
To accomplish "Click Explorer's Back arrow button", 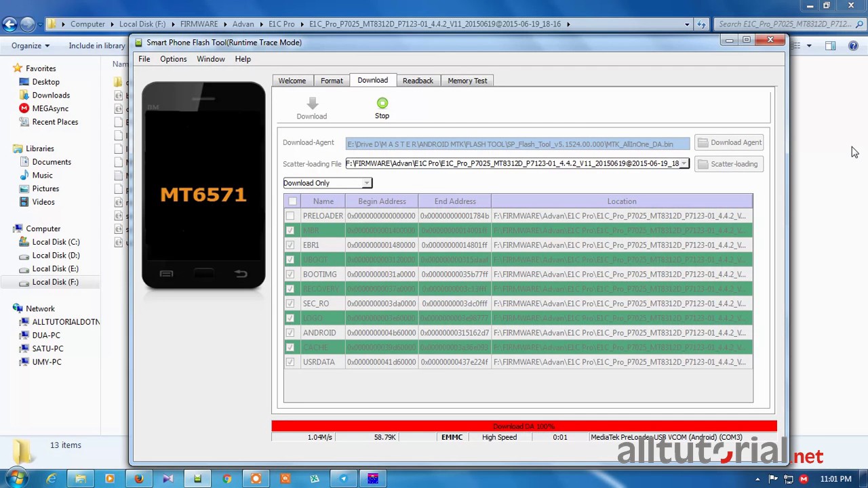I will tap(9, 24).
